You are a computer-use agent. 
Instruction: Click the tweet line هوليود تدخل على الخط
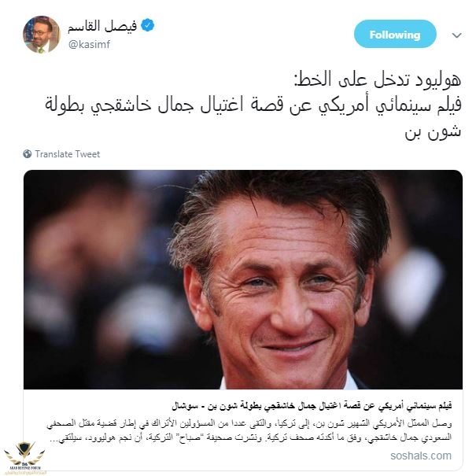pos(378,80)
